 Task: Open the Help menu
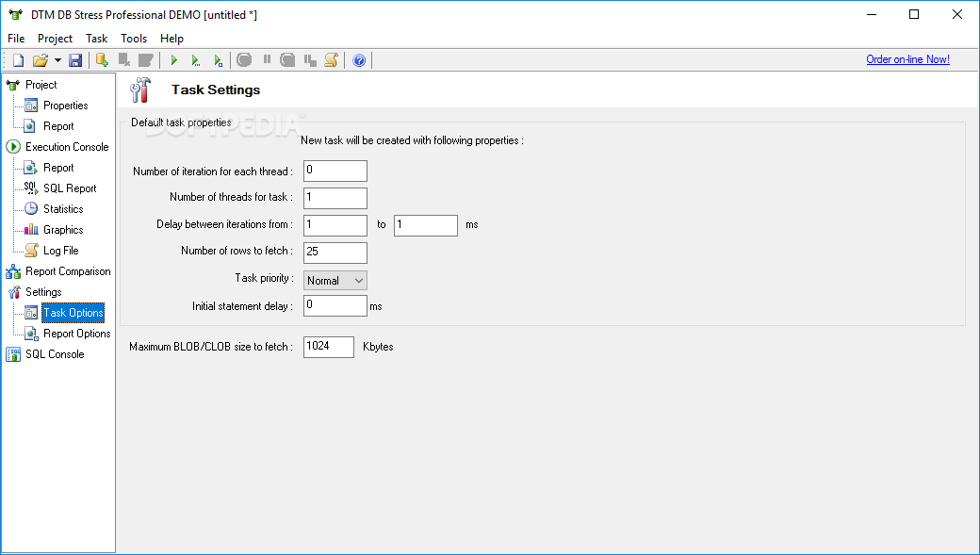point(171,39)
